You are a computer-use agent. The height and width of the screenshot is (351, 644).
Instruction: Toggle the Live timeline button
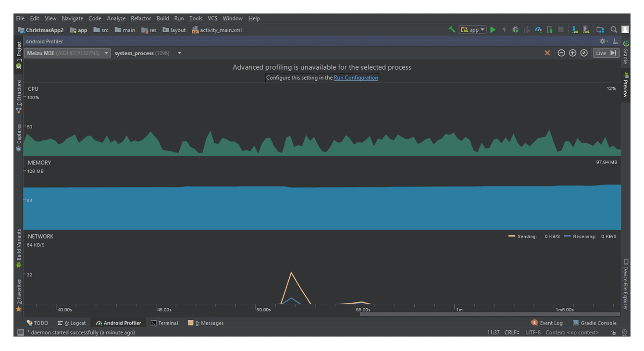[606, 53]
